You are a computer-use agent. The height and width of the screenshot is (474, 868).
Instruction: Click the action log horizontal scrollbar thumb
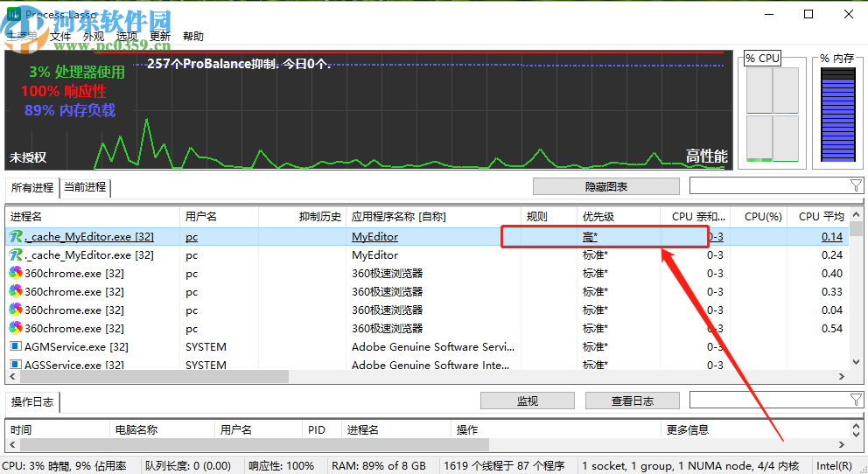pos(255,444)
